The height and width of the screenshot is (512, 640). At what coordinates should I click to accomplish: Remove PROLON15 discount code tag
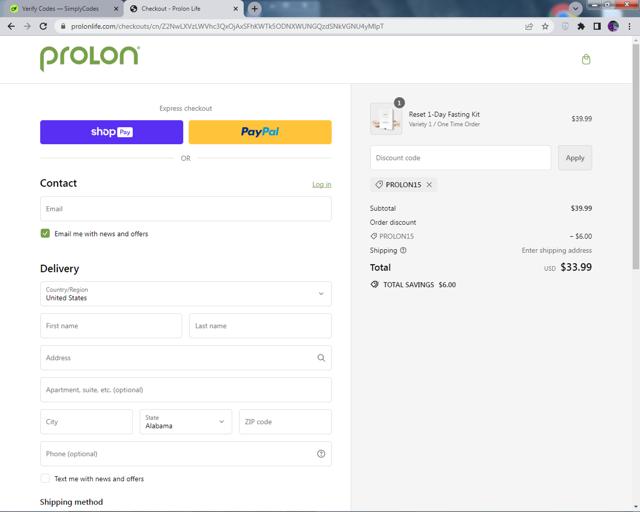429,185
